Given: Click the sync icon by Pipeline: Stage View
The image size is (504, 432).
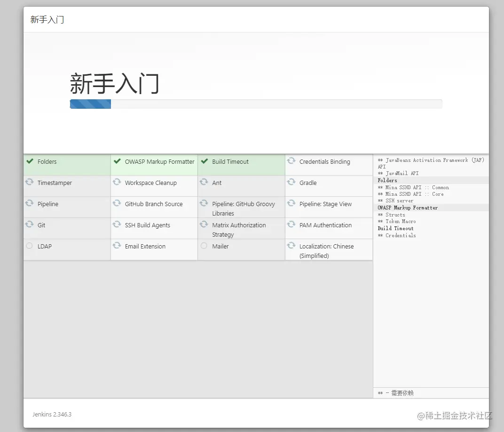Looking at the screenshot, I should coord(291,203).
